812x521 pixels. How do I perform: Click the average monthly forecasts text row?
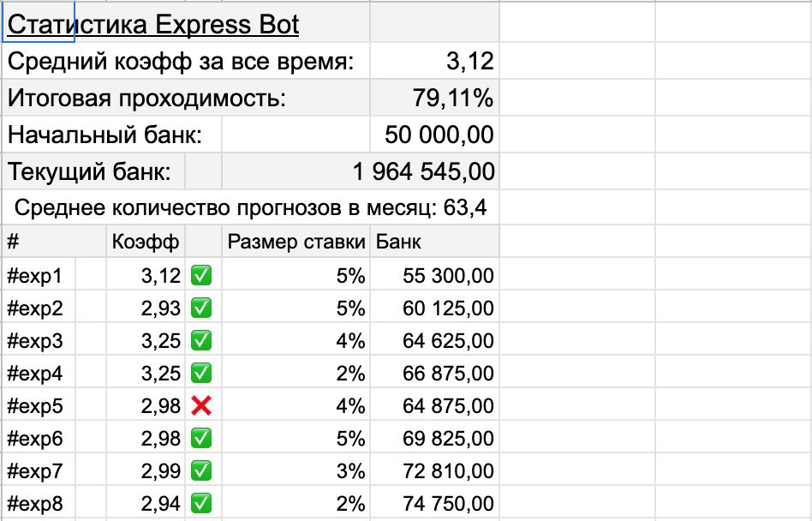click(x=251, y=207)
